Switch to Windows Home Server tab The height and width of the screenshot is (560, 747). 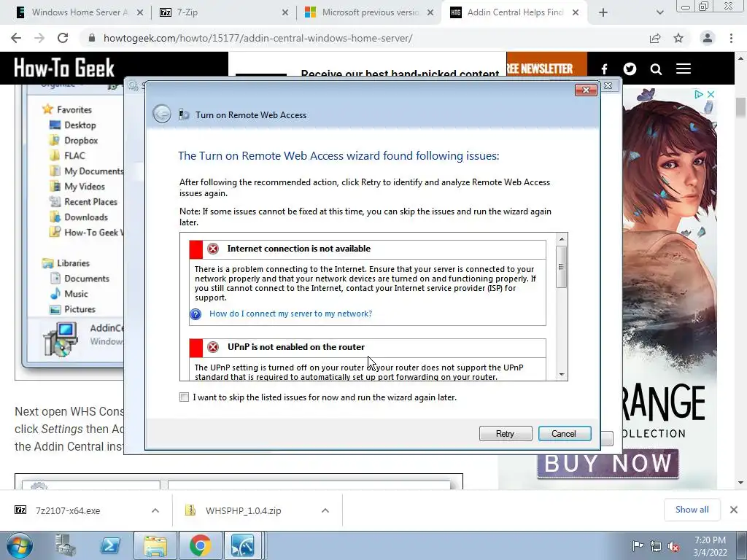click(x=80, y=12)
